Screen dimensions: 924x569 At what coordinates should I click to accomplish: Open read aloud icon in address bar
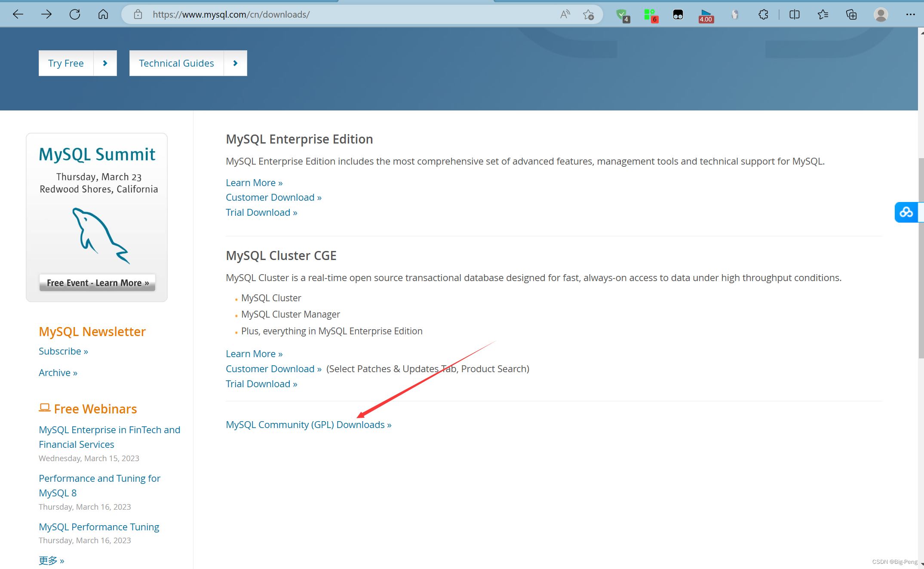(x=565, y=15)
